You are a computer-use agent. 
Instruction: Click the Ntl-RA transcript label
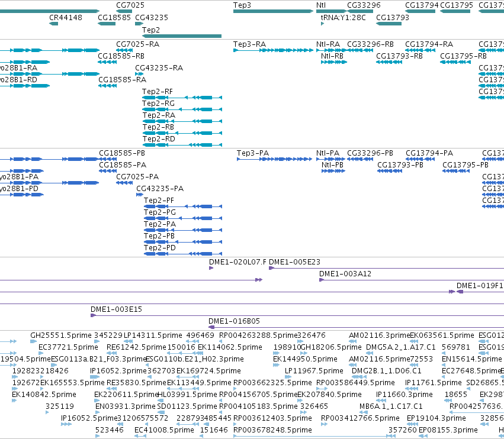pos(328,44)
